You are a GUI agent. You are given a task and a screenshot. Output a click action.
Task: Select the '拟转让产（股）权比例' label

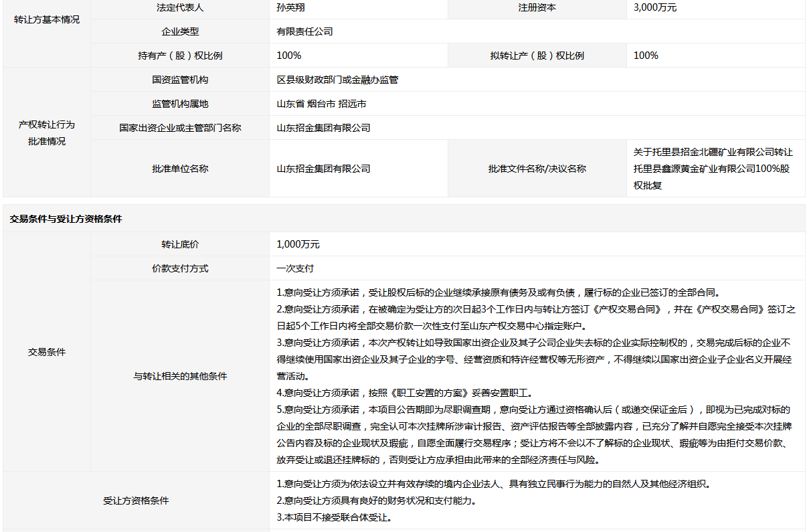click(x=537, y=56)
